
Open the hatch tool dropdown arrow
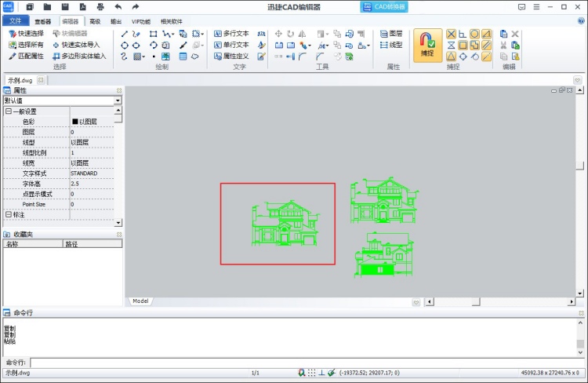click(x=143, y=57)
